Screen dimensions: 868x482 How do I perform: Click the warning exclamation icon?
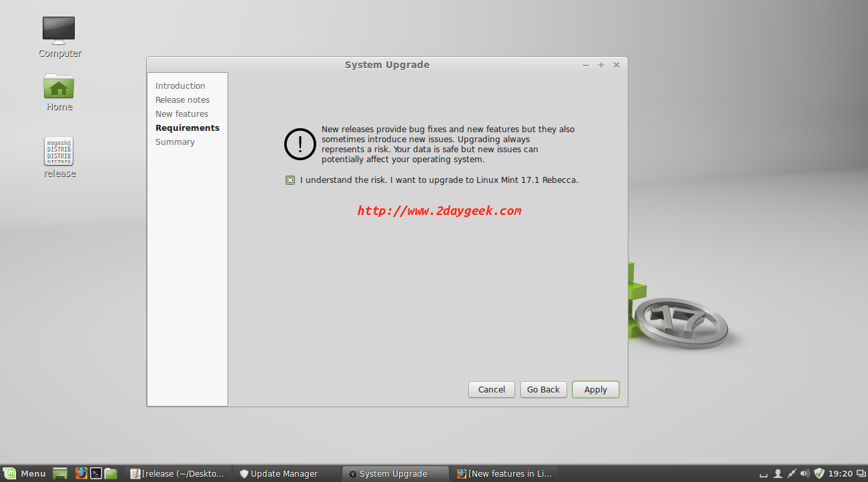300,144
